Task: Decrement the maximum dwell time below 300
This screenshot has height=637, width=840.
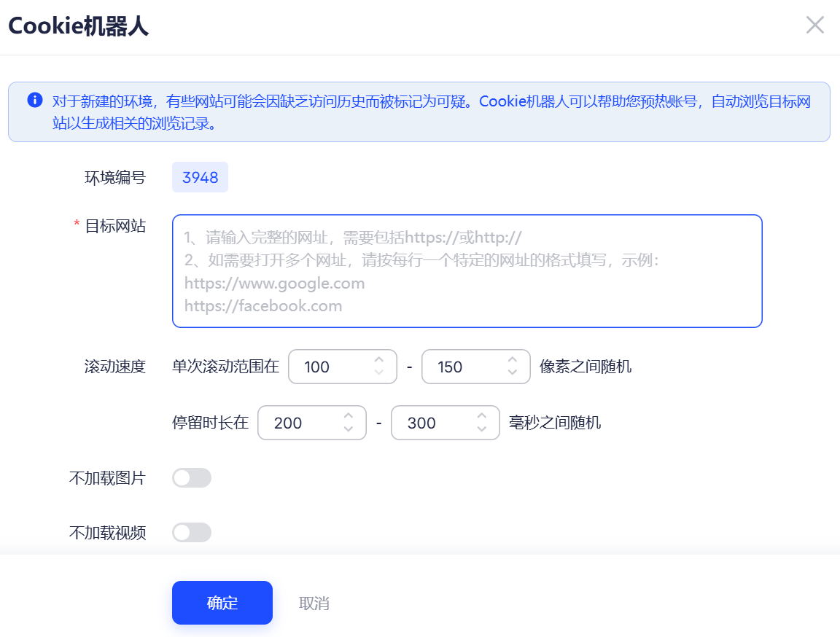Action: (x=481, y=429)
